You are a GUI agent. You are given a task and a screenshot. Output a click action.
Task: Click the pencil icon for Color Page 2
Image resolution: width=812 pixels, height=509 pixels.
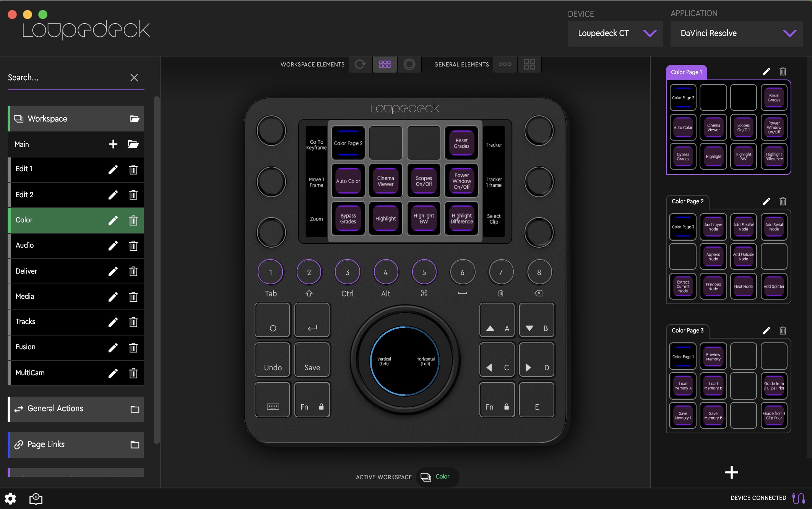click(766, 201)
